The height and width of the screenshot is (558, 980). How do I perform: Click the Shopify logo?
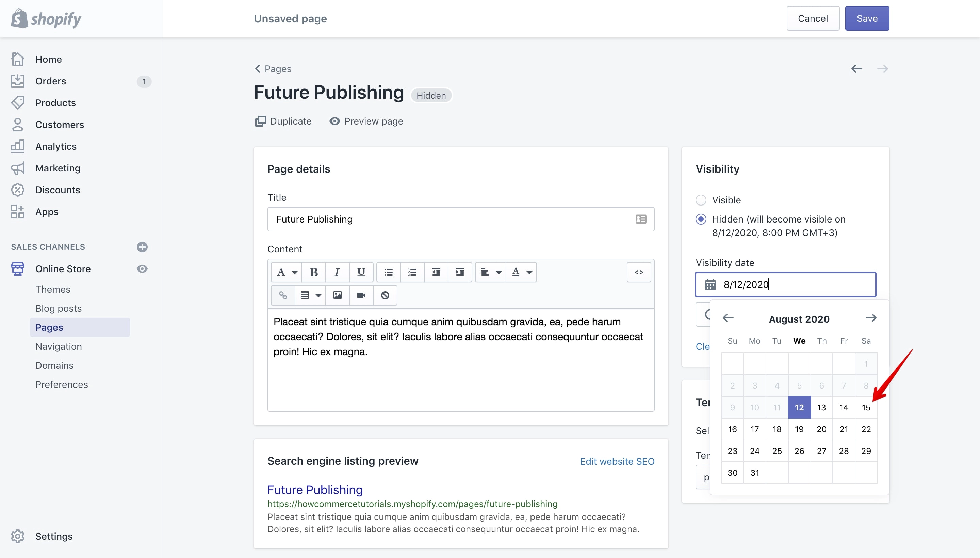coord(46,18)
